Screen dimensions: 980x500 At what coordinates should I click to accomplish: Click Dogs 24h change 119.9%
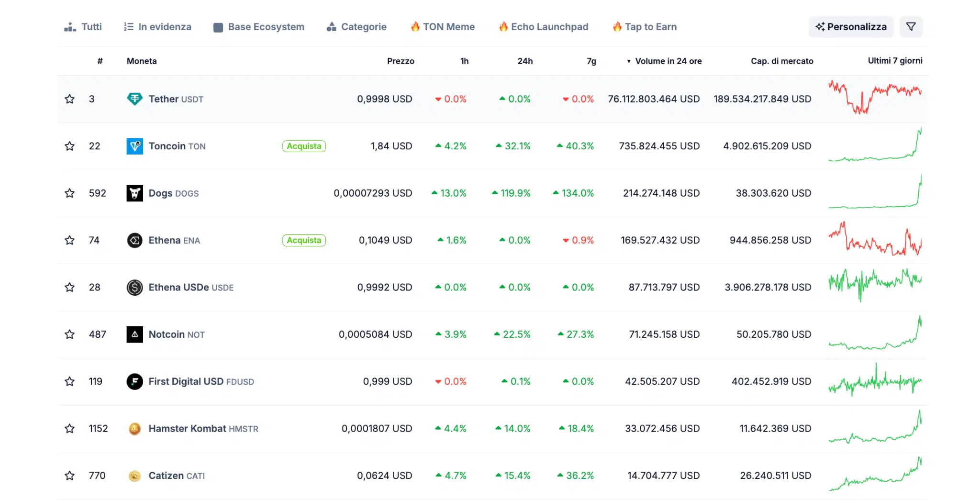click(x=511, y=193)
